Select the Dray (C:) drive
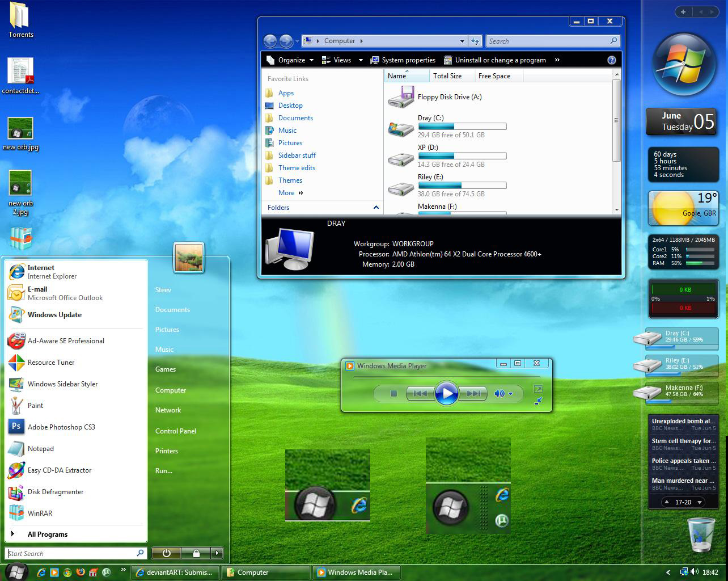Viewport: 728px width, 581px height. 447,127
